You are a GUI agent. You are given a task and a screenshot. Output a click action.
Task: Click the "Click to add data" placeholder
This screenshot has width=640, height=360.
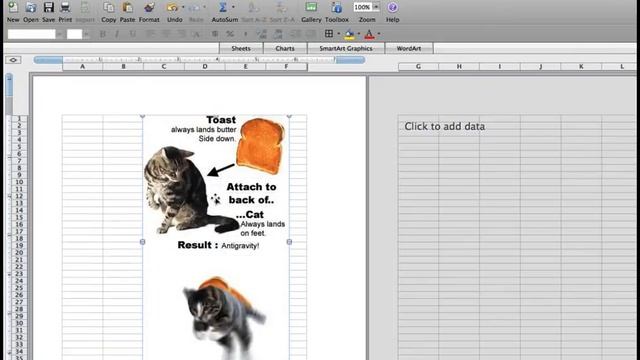click(x=444, y=127)
